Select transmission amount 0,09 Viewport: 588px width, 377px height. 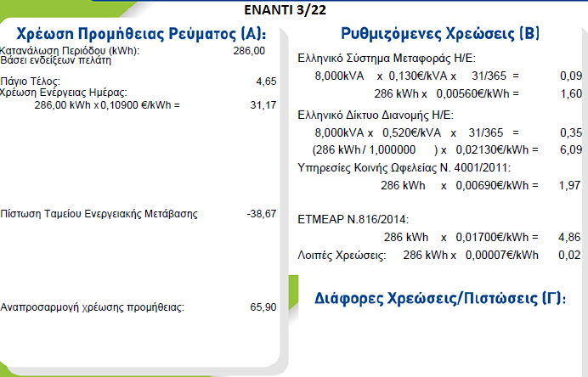(x=571, y=76)
